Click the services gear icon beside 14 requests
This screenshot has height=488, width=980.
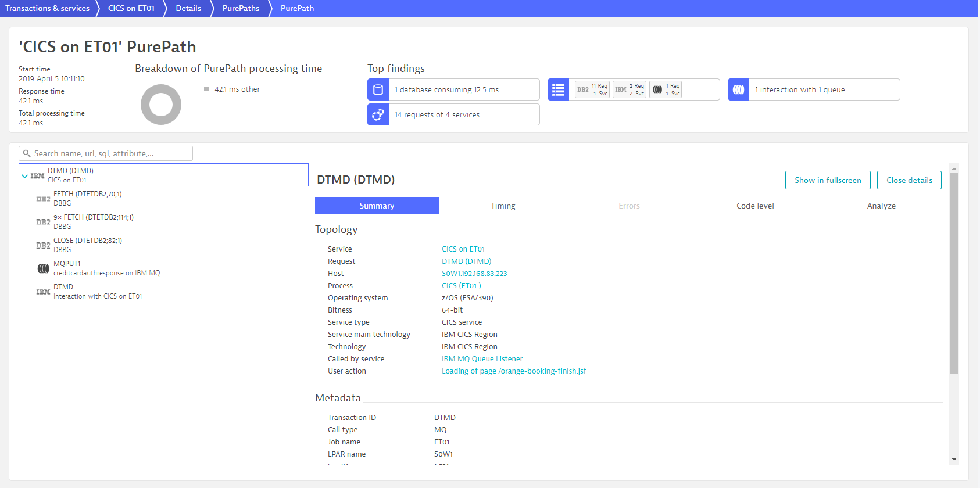[x=378, y=114]
